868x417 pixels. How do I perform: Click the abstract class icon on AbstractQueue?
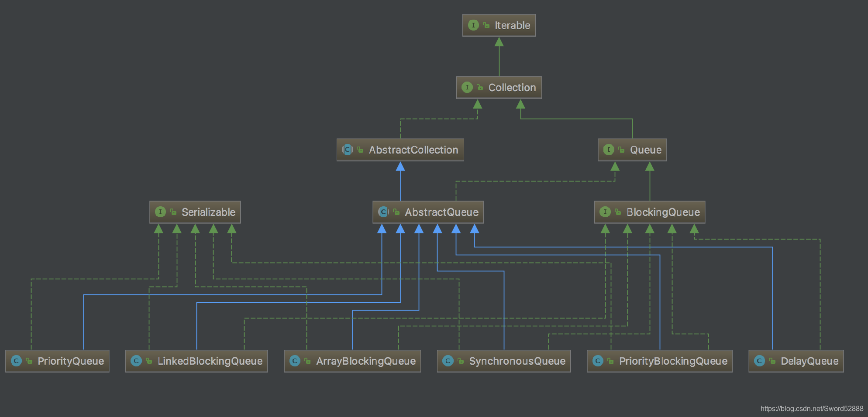coord(383,212)
